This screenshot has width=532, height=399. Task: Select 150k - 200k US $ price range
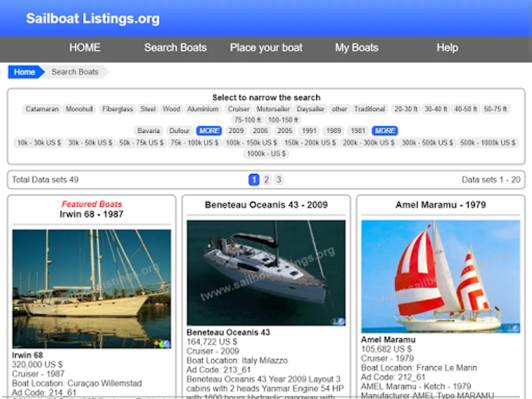click(310, 143)
